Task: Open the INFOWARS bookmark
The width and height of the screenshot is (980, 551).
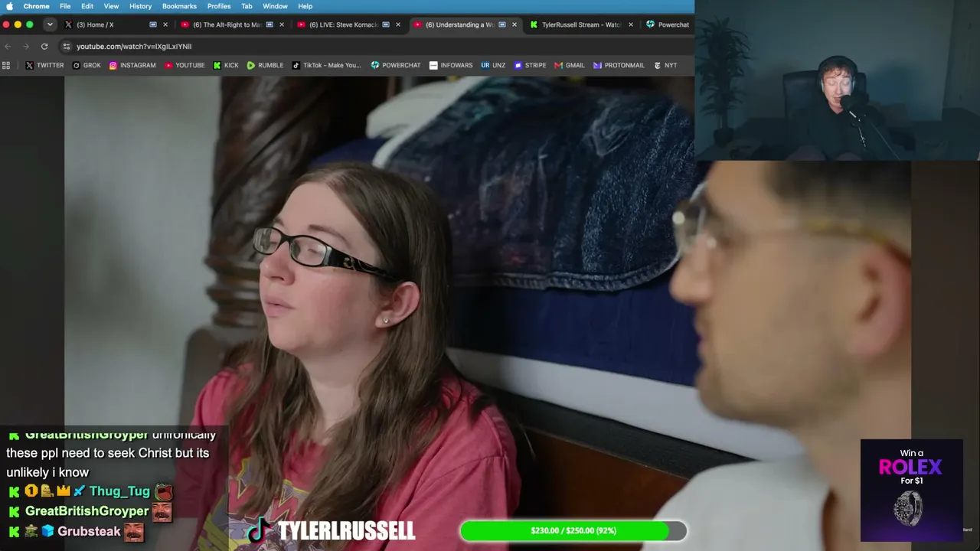Action: coord(451,65)
